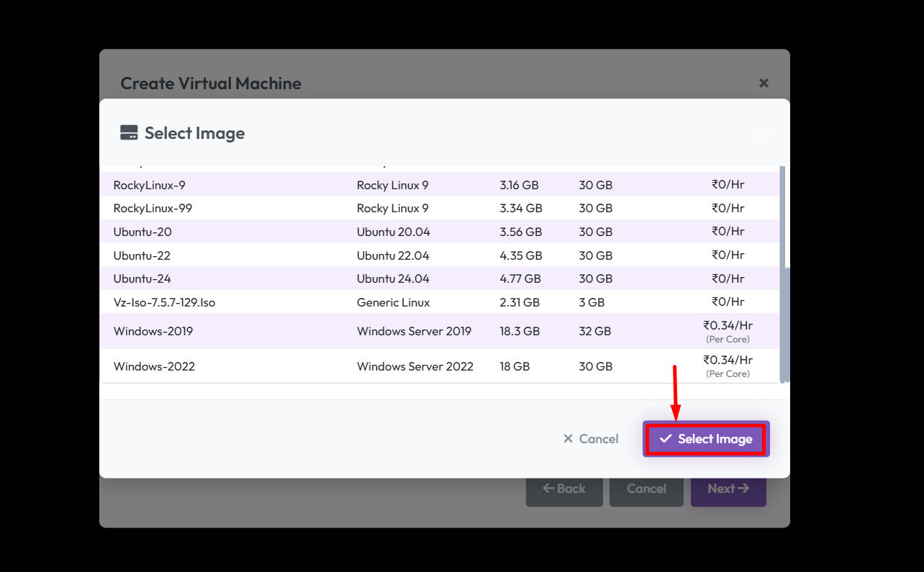Click the checkmark icon on Select Image button
Screen dimensions: 924x572
point(666,439)
